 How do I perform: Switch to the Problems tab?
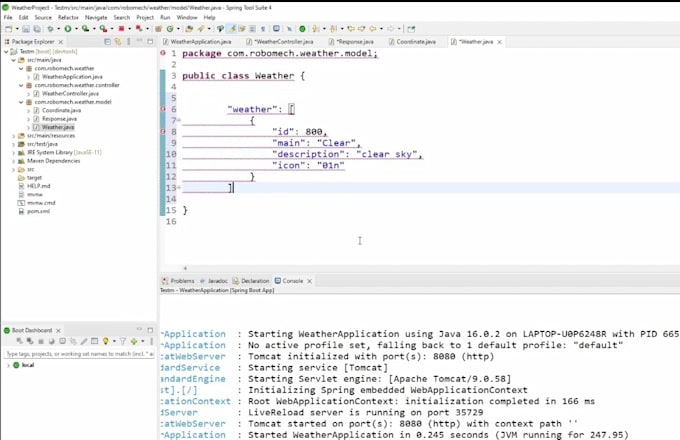(x=181, y=281)
